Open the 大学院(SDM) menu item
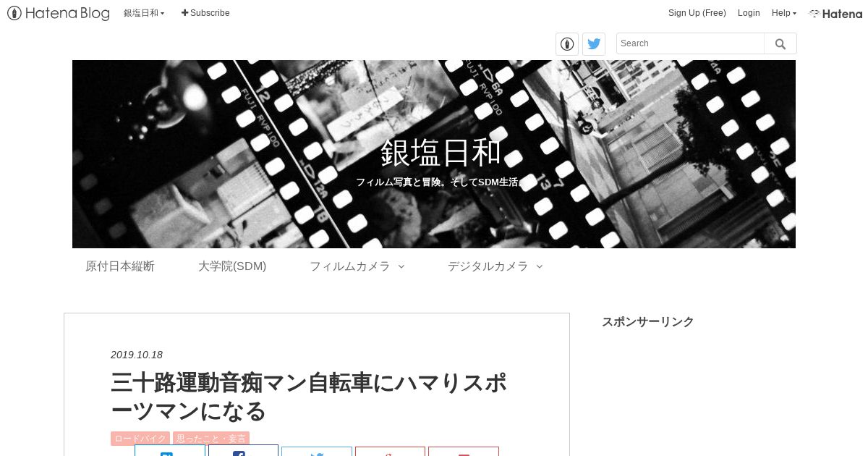 232,266
